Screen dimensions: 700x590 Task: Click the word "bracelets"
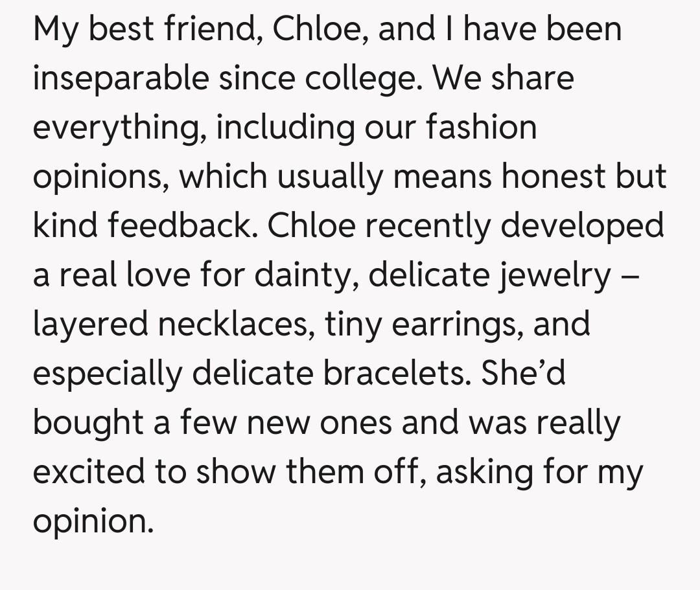pos(397,372)
